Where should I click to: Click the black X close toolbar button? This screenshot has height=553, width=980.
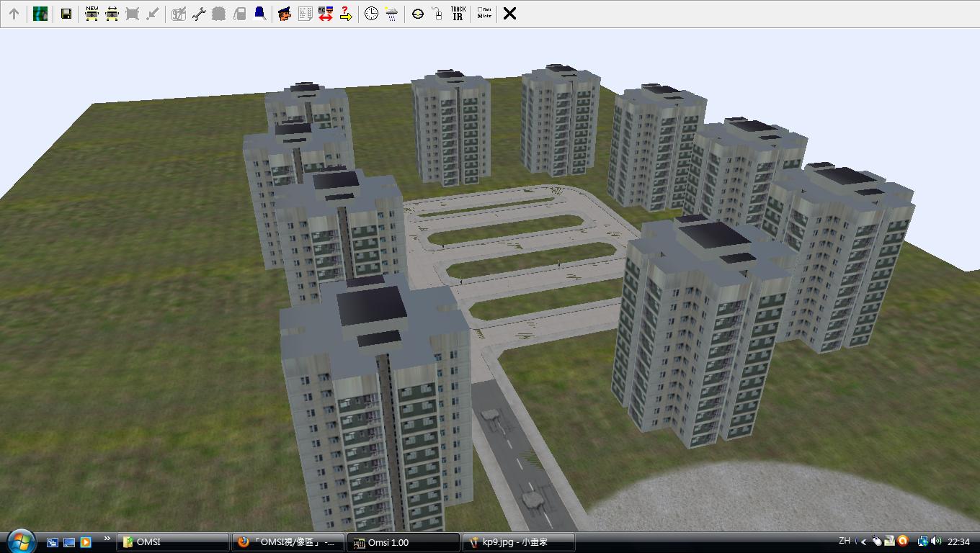click(509, 14)
